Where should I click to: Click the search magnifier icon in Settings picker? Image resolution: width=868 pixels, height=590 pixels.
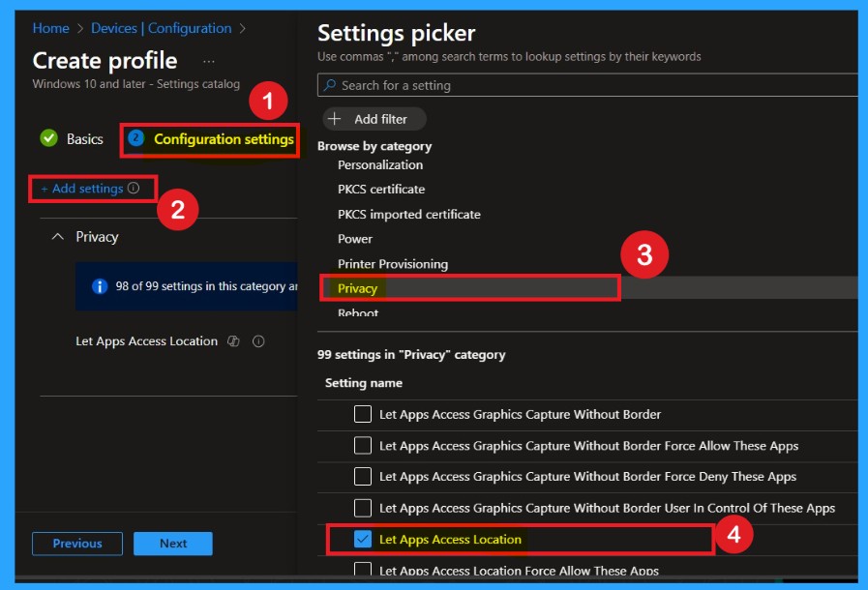(x=329, y=86)
